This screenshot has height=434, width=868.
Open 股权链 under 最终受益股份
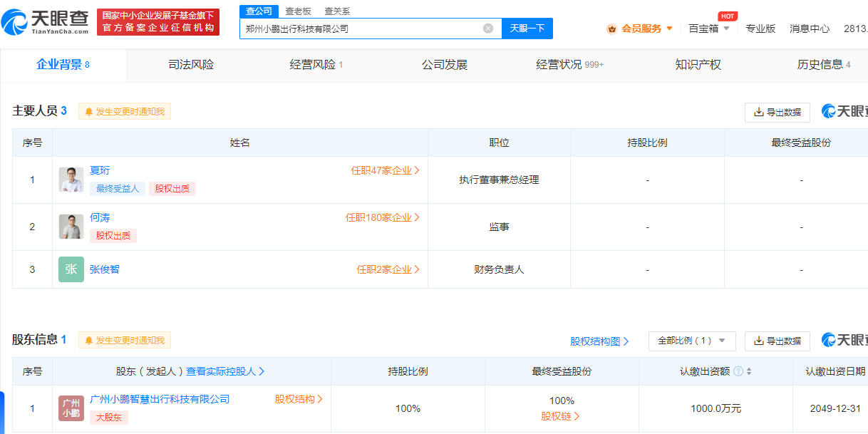click(x=561, y=417)
